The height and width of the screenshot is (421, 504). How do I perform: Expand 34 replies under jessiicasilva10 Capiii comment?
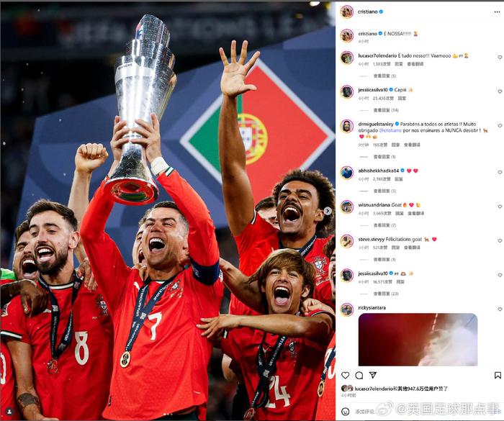(386, 110)
